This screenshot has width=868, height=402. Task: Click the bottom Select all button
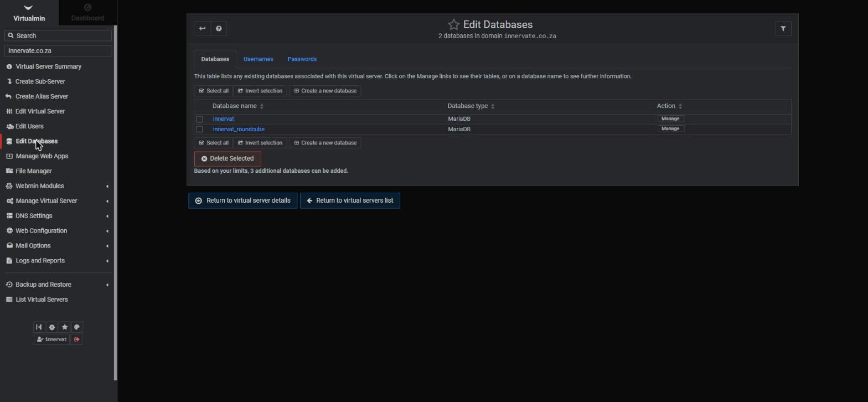tap(213, 143)
